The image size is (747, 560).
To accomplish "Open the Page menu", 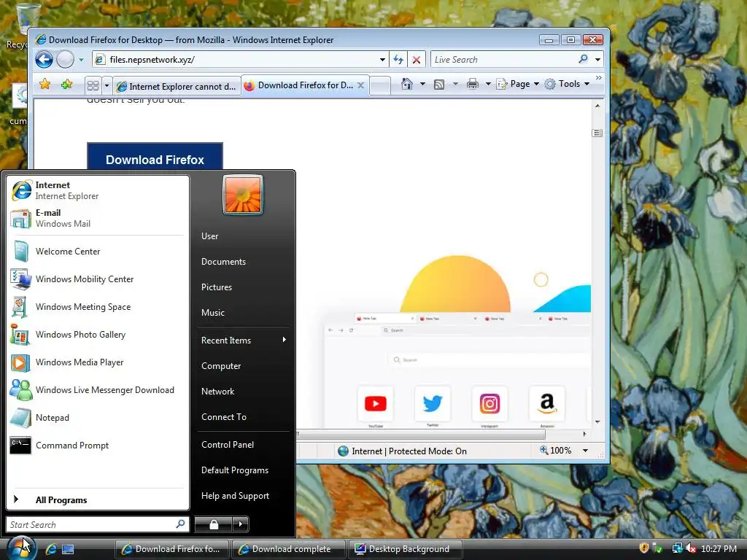I will tap(518, 84).
